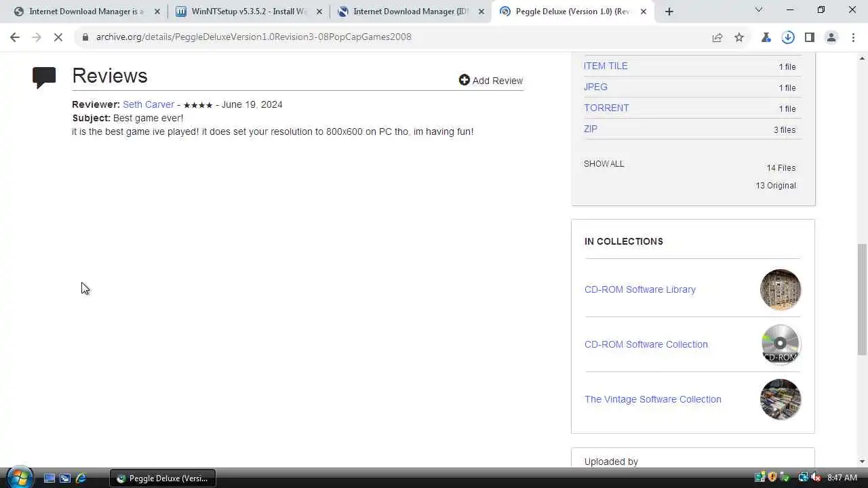Screen dimensions: 868x488
Task: Close the Peggle Deluxe tab
Action: click(644, 12)
